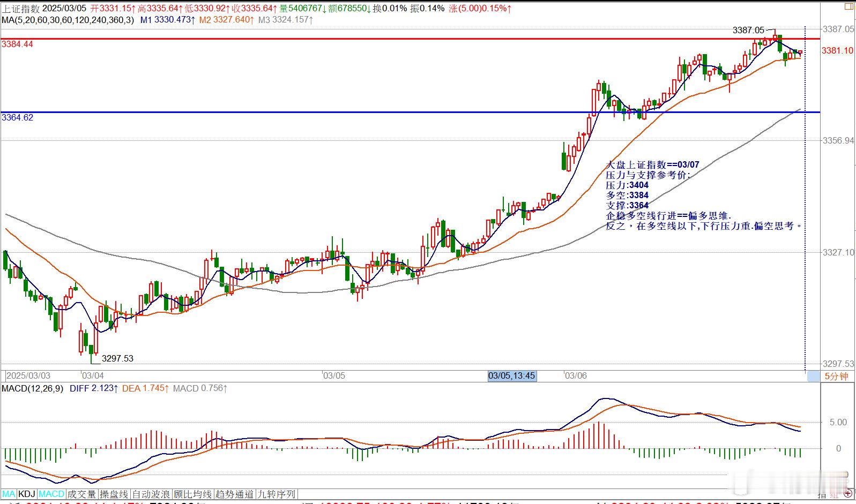Open the 操盘线 indicator tab
Viewport: 856px width, 504px height.
[x=114, y=494]
